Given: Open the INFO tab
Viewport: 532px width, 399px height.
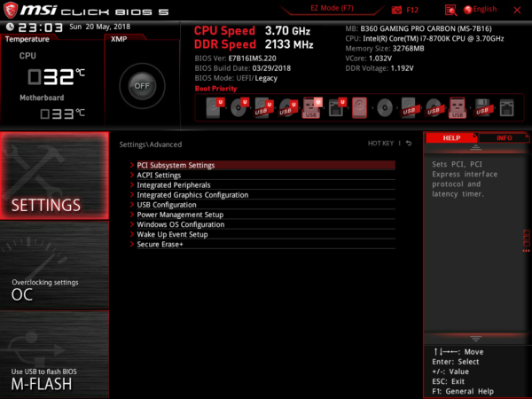Looking at the screenshot, I should pyautogui.click(x=504, y=137).
